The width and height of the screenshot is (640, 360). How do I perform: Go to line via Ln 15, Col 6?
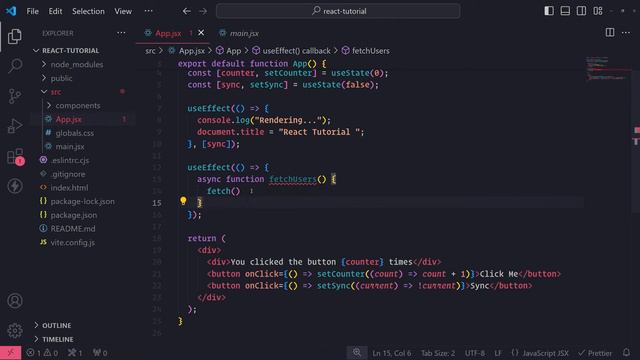[391, 353]
